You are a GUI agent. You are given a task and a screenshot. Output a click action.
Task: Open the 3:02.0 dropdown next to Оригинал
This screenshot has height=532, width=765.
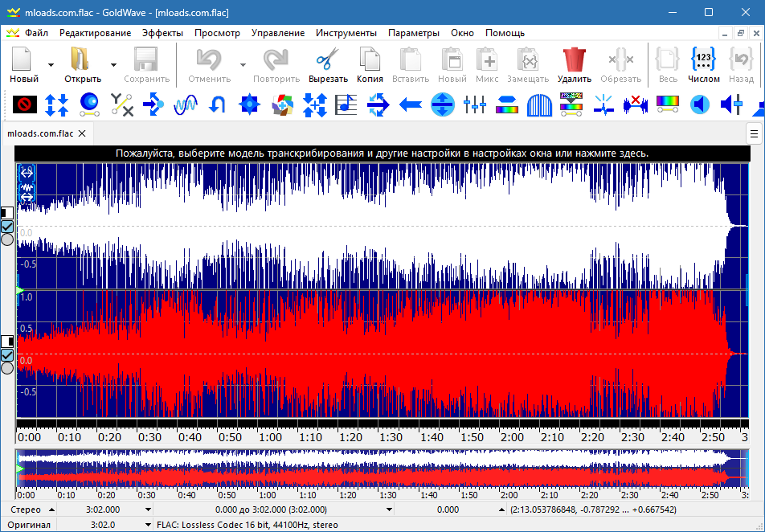148,525
